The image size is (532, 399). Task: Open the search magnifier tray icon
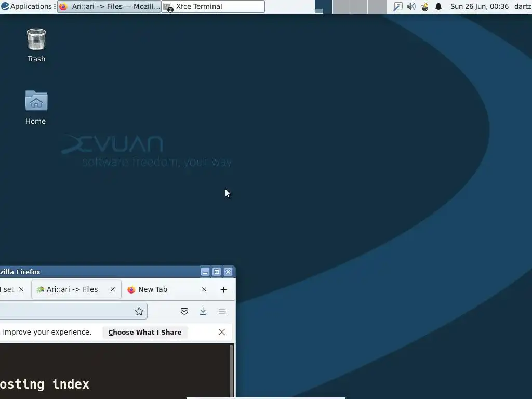click(397, 6)
